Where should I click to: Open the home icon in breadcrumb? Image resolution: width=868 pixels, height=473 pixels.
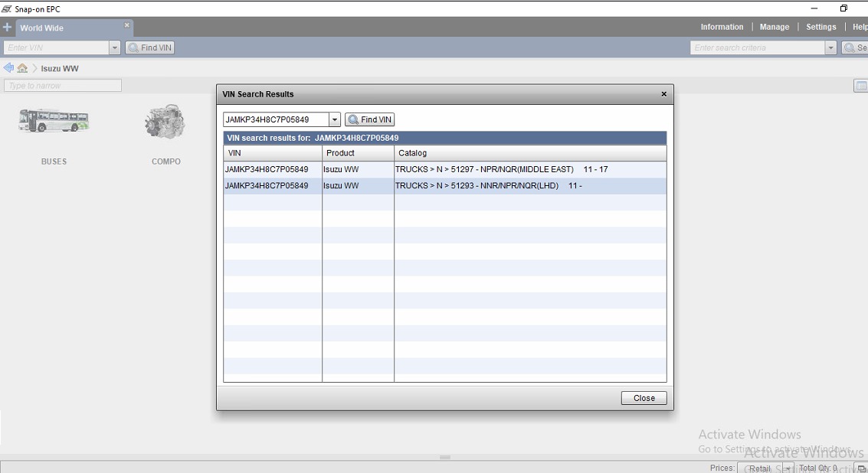point(22,68)
